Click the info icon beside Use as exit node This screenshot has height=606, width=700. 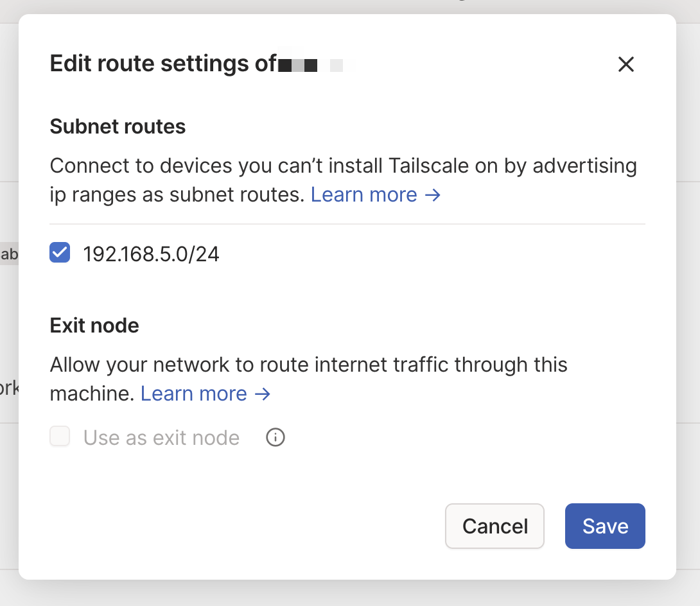pos(276,438)
